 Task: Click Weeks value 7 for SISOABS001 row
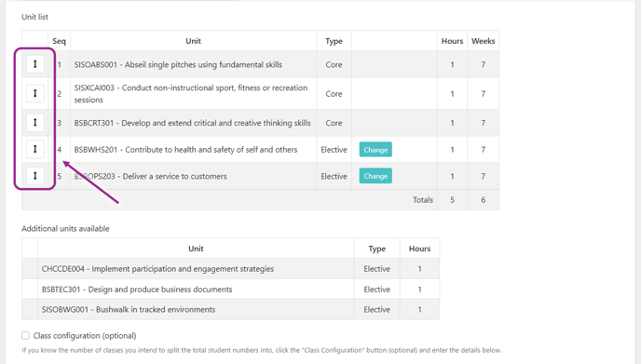pyautogui.click(x=484, y=64)
